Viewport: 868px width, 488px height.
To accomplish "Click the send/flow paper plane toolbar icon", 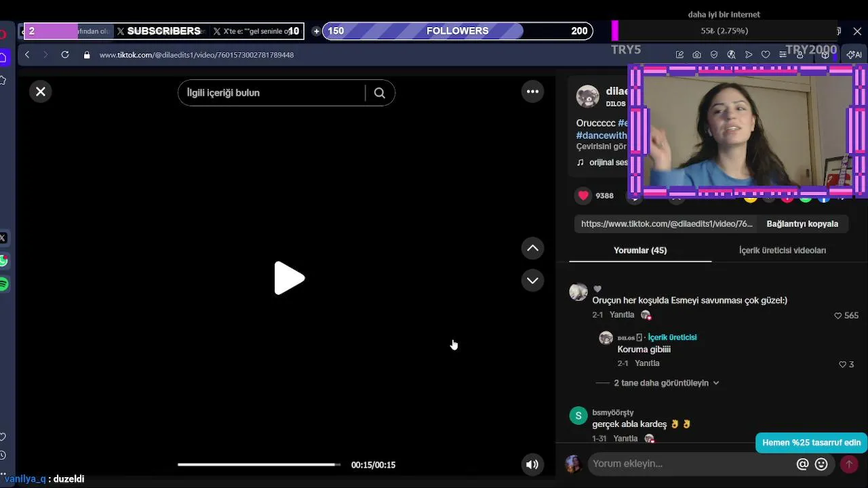I will (749, 55).
